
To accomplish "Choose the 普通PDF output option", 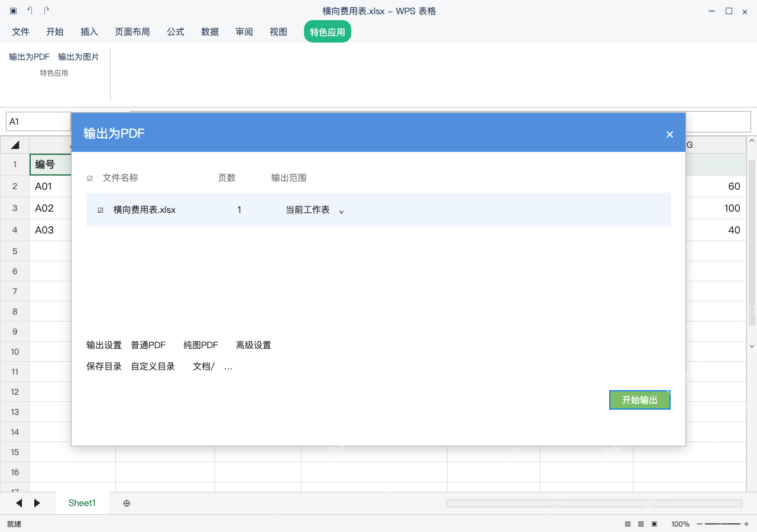I will coord(148,345).
